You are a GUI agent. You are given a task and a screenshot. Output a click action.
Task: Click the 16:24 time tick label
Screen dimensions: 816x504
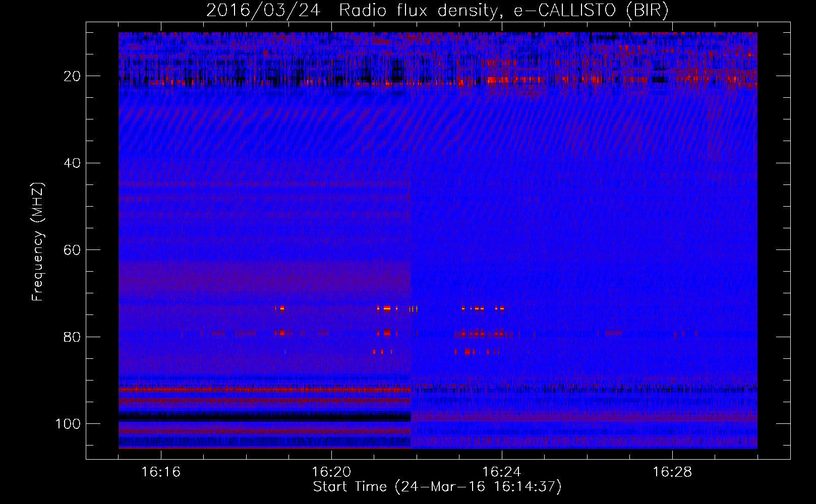(502, 472)
